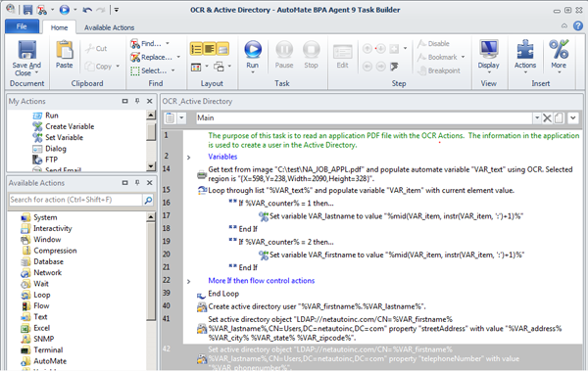Screen dimensions: 588x371
Task: Switch to the Available Actions ribbon tab
Action: pyautogui.click(x=109, y=27)
